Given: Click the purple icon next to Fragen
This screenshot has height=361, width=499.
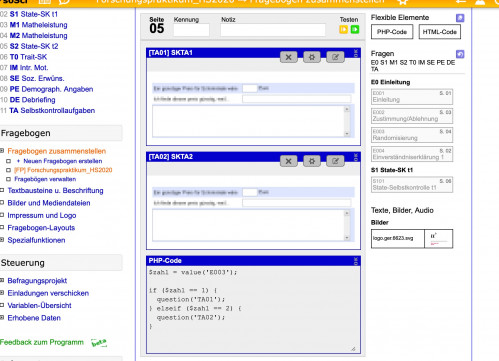Looking at the screenshot, I should [460, 54].
